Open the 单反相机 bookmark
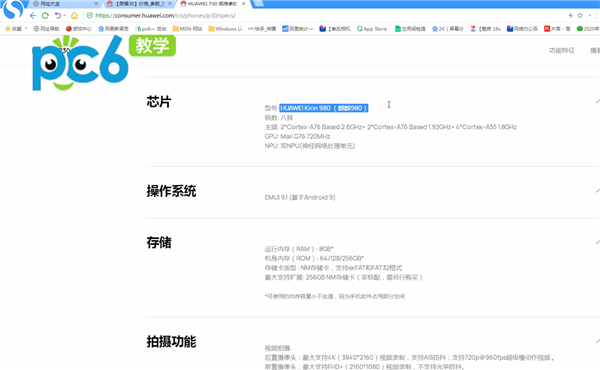Viewport: 600px width, 370px height. (x=334, y=29)
